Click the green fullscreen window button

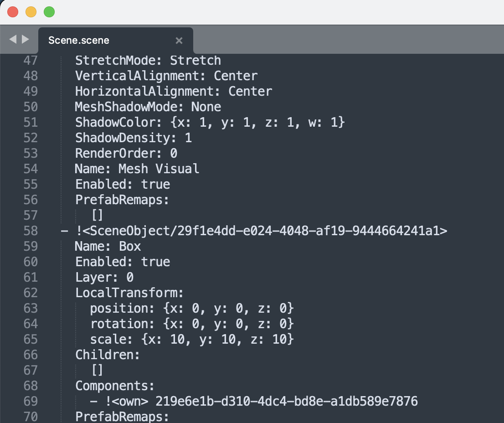pos(49,12)
